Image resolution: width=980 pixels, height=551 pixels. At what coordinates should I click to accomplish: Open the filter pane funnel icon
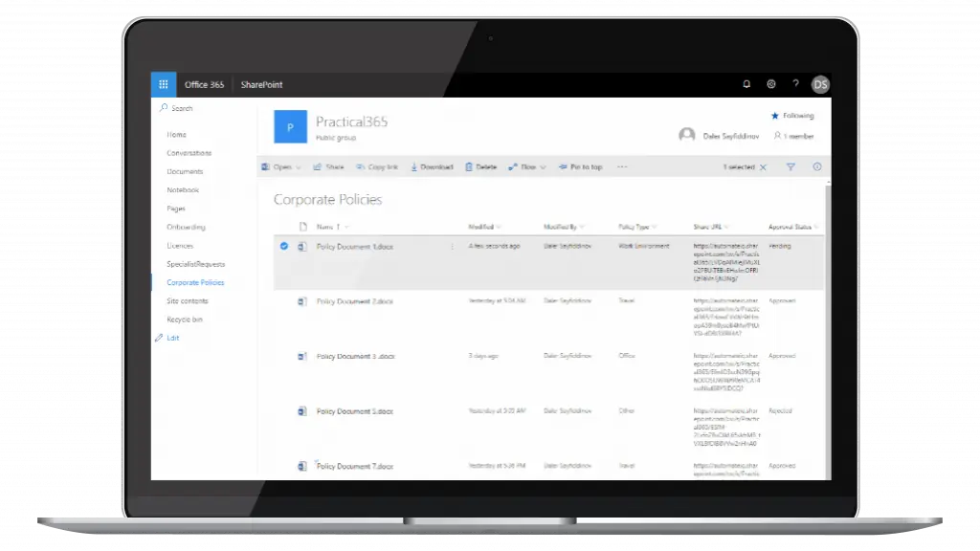791,166
